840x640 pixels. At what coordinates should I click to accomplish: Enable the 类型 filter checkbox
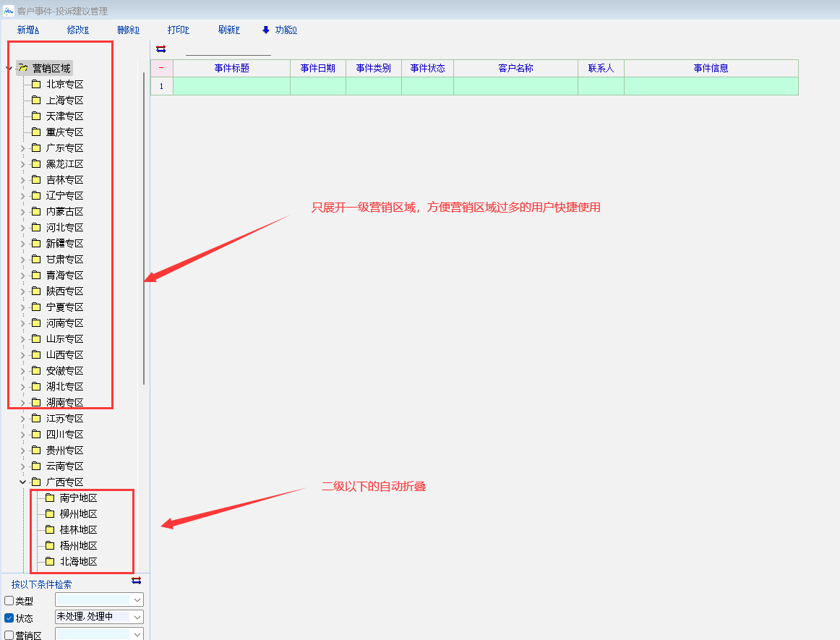(x=9, y=601)
